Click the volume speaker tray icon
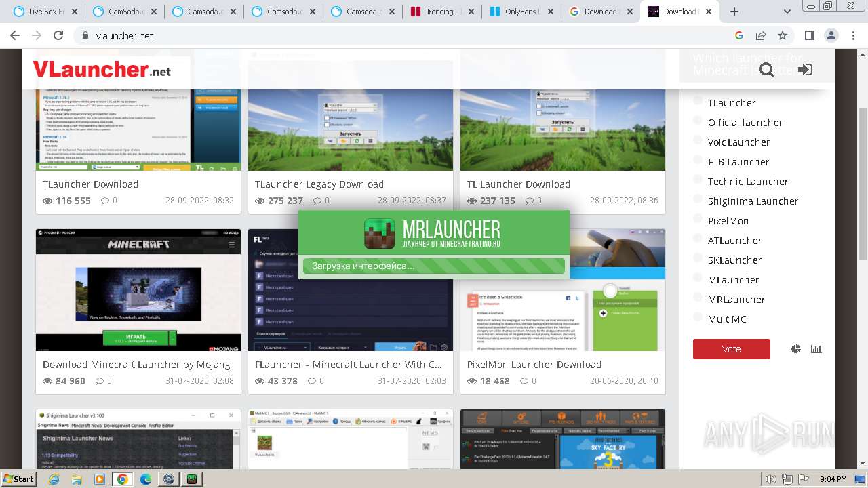This screenshot has height=488, width=868. click(x=772, y=479)
